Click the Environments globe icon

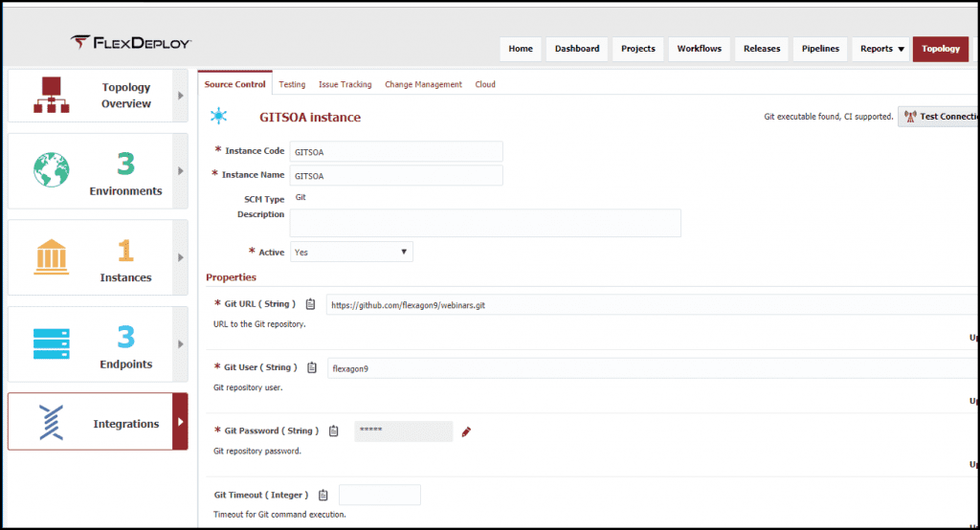click(x=52, y=170)
